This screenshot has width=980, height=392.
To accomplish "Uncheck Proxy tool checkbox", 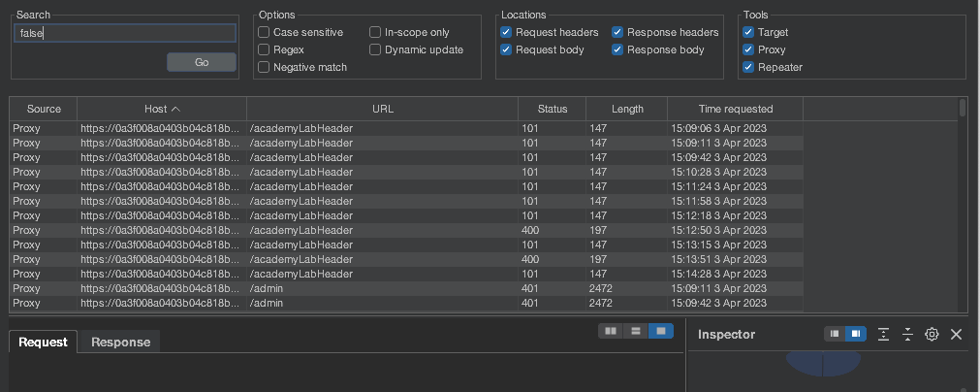I will (x=748, y=49).
